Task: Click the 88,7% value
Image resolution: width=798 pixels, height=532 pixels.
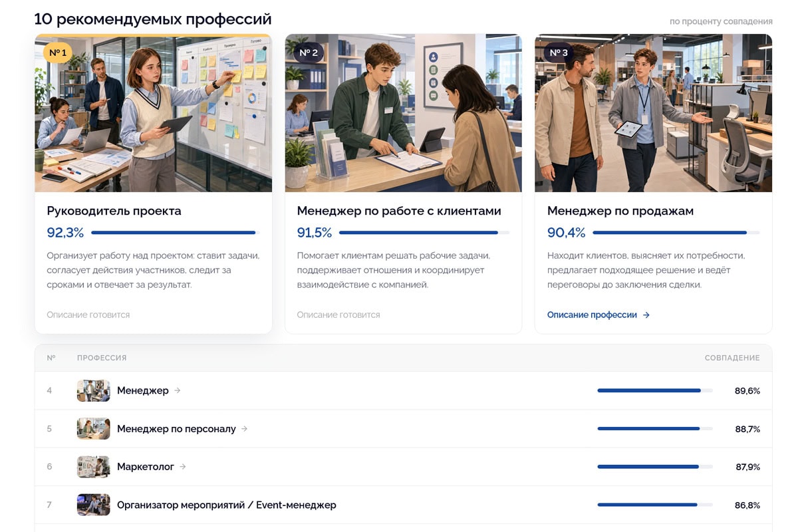Action: click(747, 429)
